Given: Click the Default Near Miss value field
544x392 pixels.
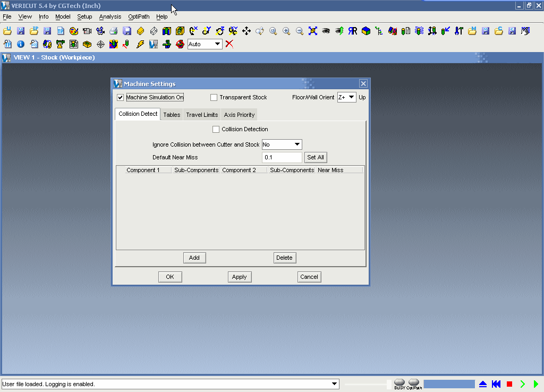Looking at the screenshot, I should [x=282, y=158].
